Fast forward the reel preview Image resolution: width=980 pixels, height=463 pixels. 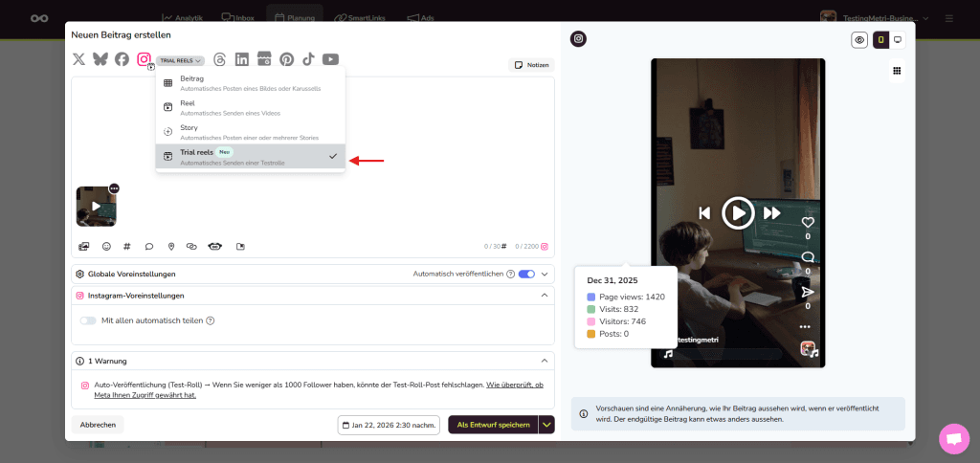click(x=772, y=213)
